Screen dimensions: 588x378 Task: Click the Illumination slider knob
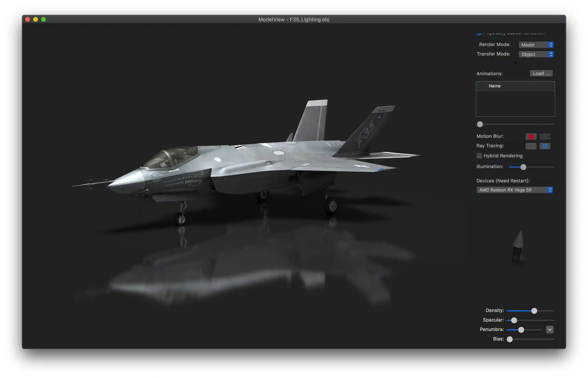[523, 167]
